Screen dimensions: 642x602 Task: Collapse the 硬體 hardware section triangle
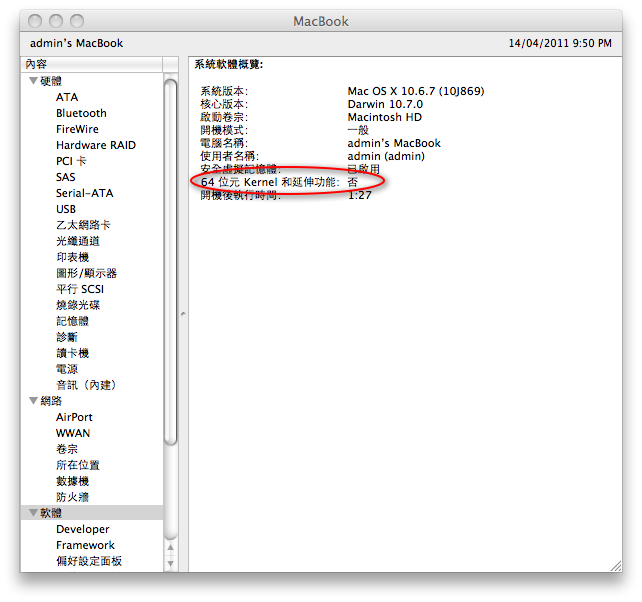pos(34,81)
